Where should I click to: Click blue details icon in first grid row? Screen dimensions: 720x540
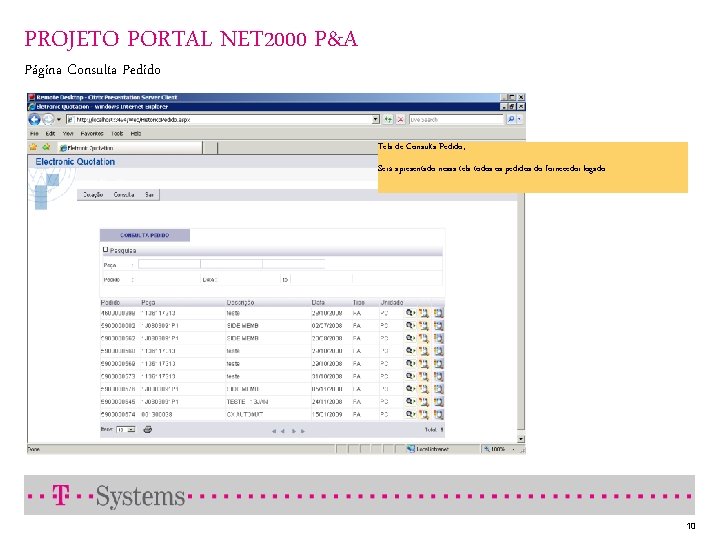[x=439, y=313]
